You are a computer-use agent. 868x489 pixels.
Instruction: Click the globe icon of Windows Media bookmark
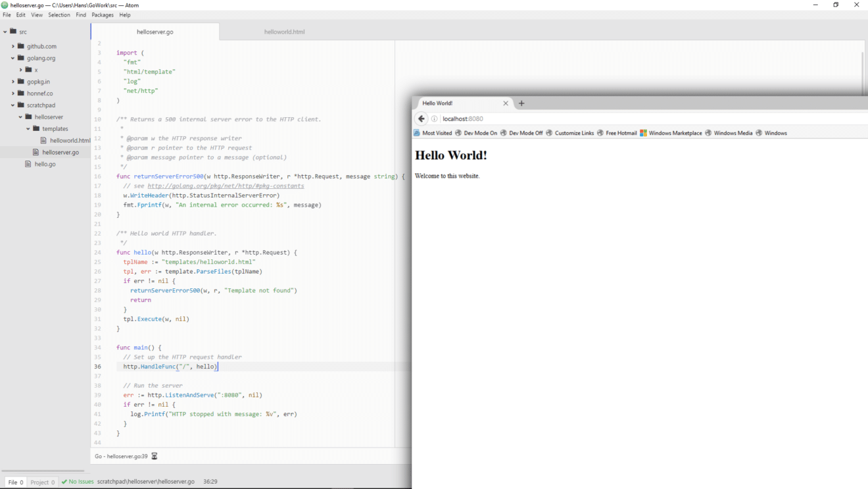[x=709, y=133]
